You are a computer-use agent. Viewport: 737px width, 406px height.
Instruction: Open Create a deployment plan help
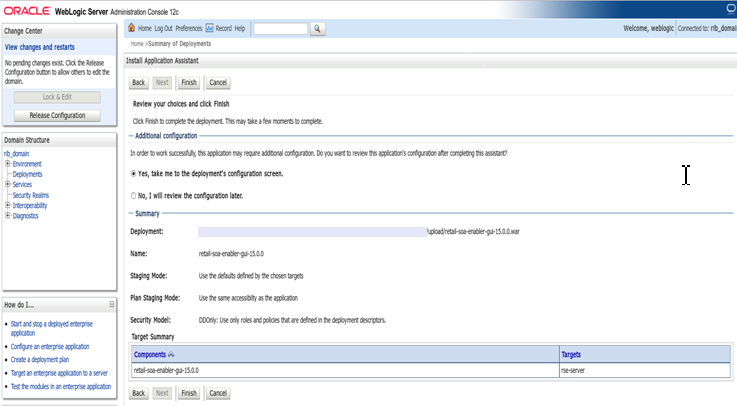(x=40, y=360)
